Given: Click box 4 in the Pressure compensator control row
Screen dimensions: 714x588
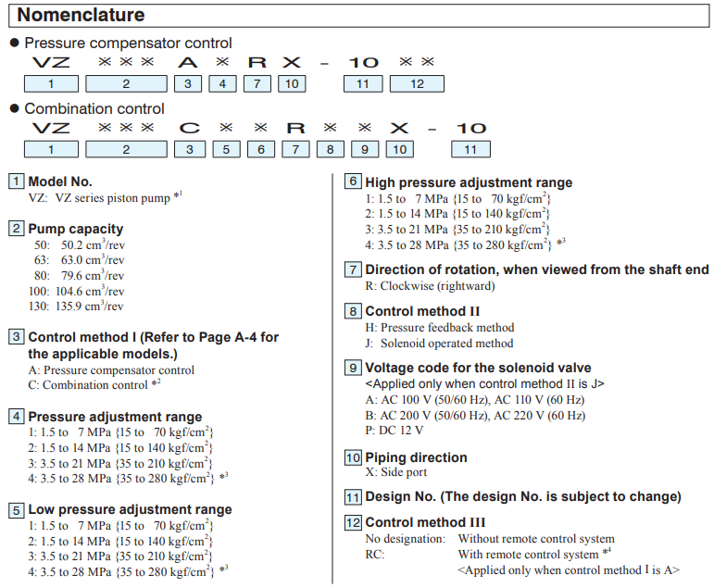Looking at the screenshot, I should [222, 84].
